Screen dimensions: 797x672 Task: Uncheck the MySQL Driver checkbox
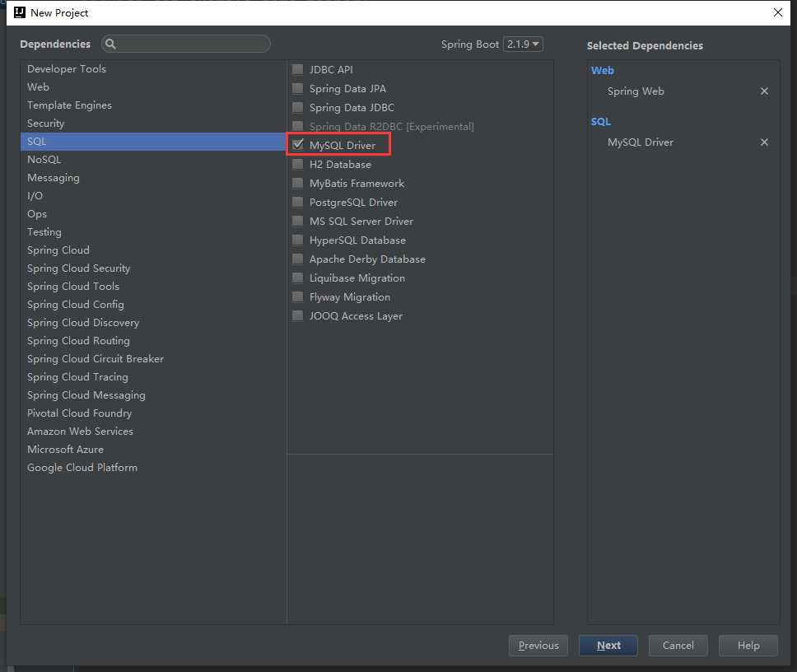click(x=298, y=145)
